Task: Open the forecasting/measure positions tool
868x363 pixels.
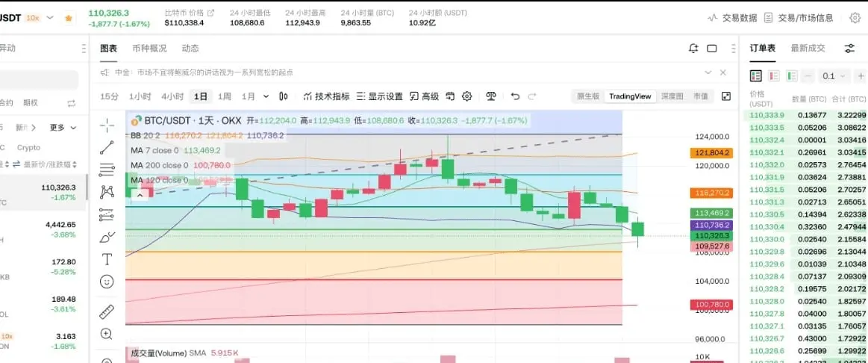Action: [107, 214]
